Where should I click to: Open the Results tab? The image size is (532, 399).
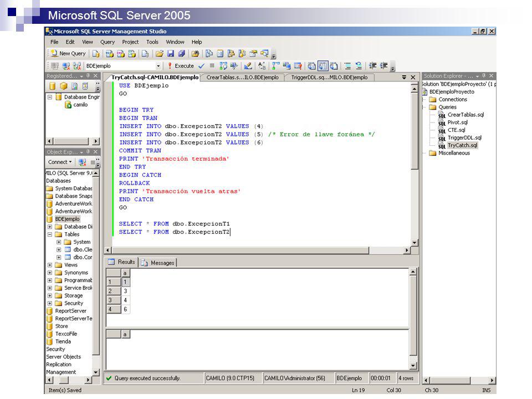[121, 262]
